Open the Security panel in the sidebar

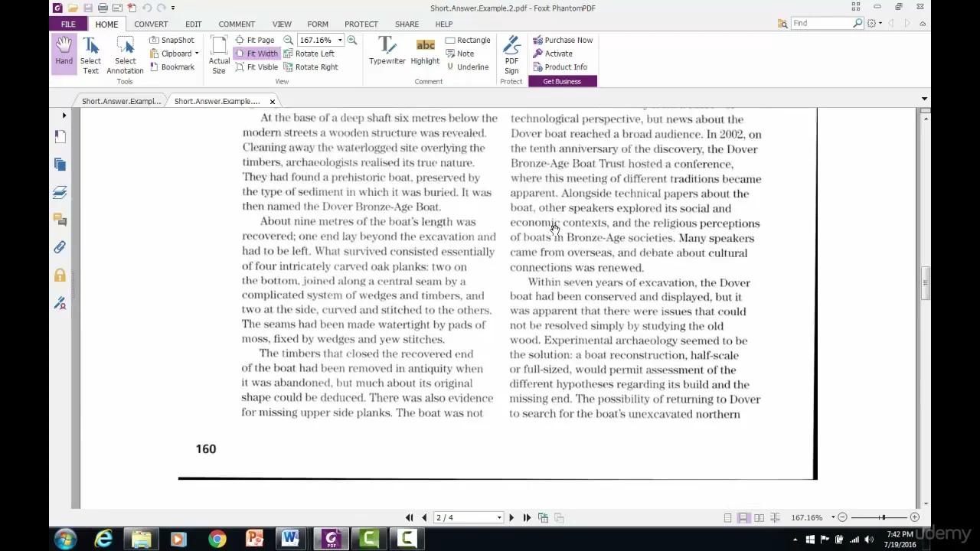point(61,274)
